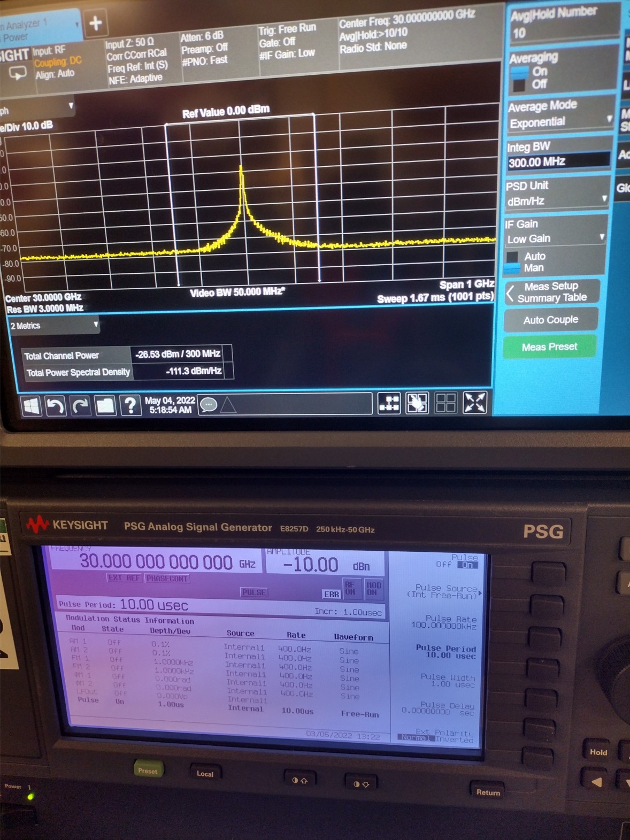This screenshot has height=840, width=630.
Task: Click the green Meas Preset button
Action: (549, 346)
